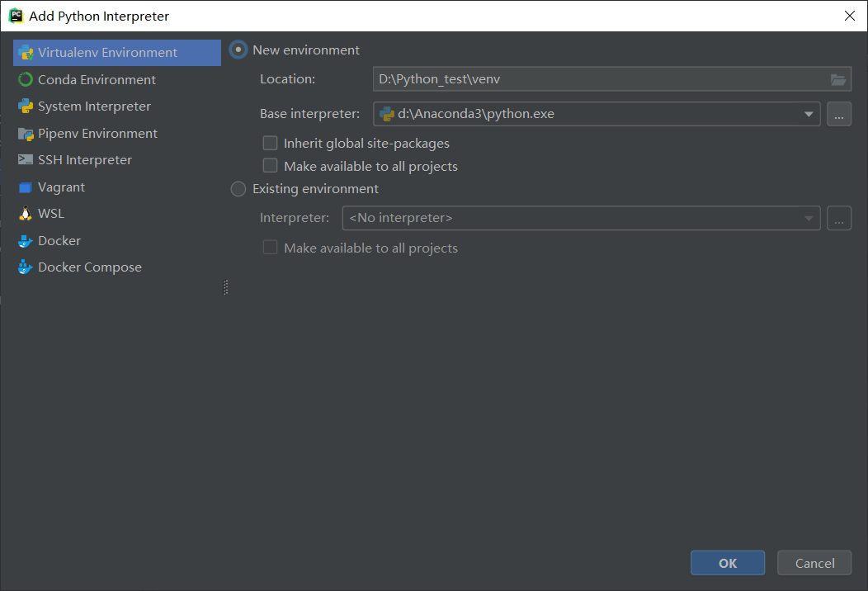Click the sidebar splitter handle
868x591 pixels.
[225, 287]
